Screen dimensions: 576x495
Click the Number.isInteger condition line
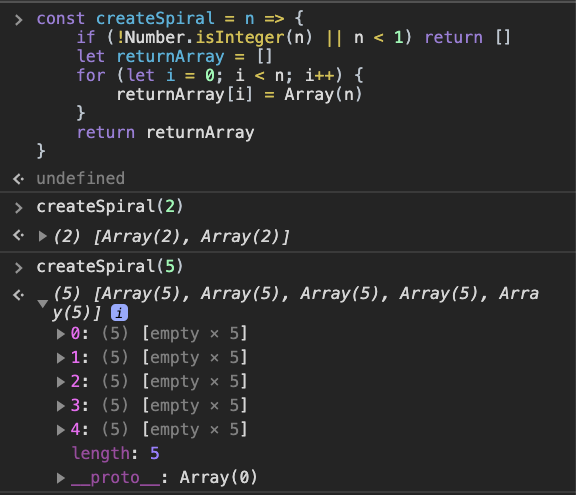294,37
